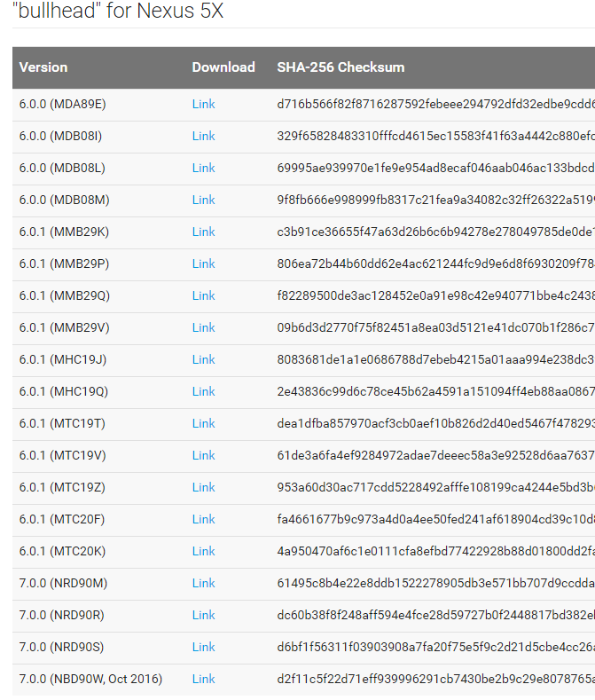Open the download Link for 6.0.0 (MDB08L)

(x=204, y=168)
